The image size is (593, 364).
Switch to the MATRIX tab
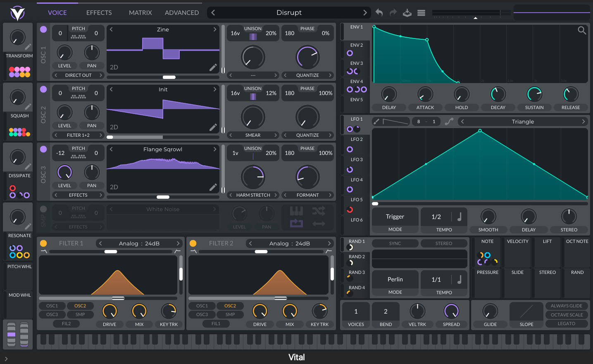(141, 13)
